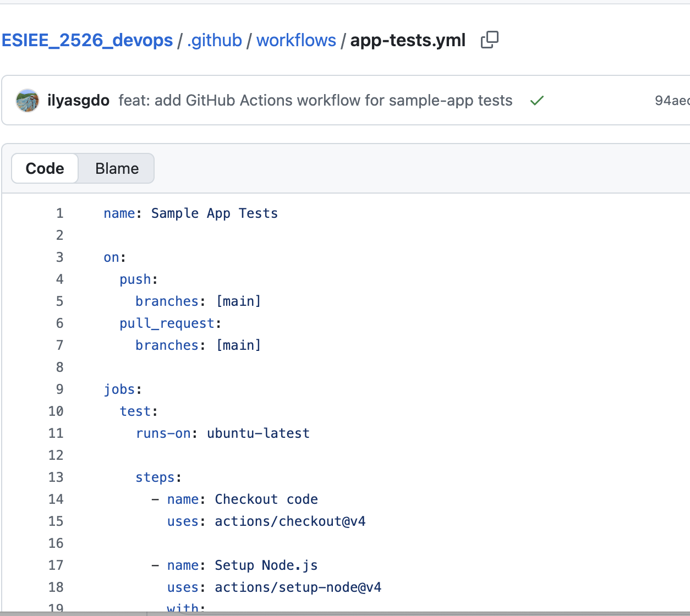This screenshot has height=616, width=690.
Task: Navigate to the workflows folder breadcrumb
Action: tap(296, 40)
